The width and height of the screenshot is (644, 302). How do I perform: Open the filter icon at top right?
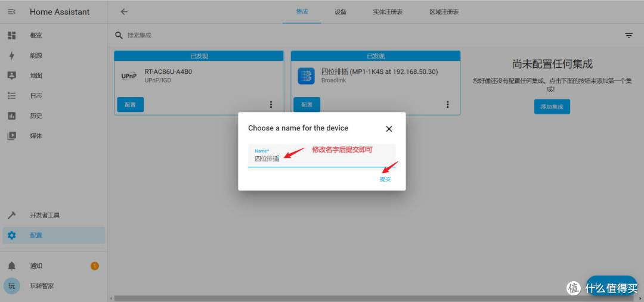click(629, 35)
